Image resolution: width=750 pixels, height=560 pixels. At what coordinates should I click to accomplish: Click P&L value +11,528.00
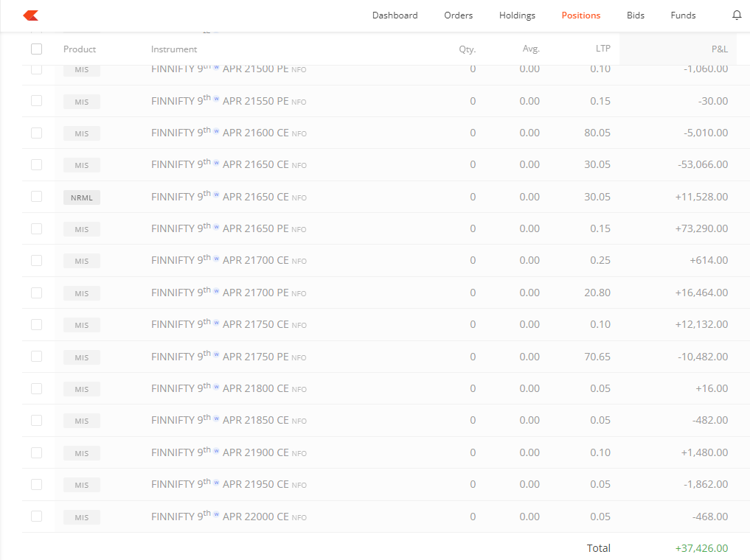[x=701, y=197]
